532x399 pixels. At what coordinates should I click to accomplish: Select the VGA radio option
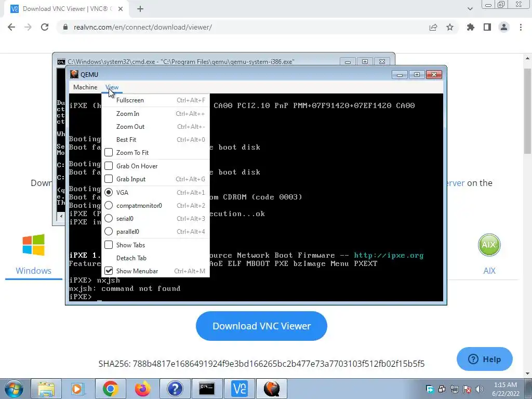click(109, 192)
